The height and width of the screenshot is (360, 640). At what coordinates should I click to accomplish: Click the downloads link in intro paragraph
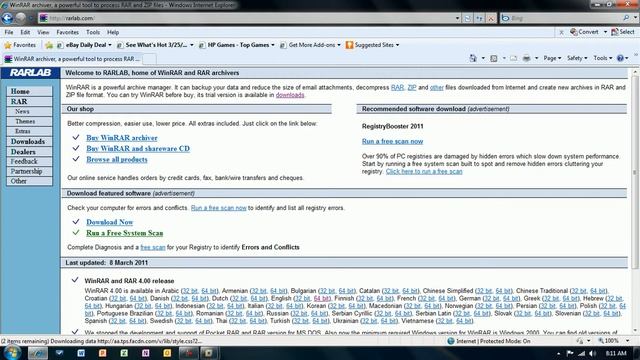tap(290, 95)
